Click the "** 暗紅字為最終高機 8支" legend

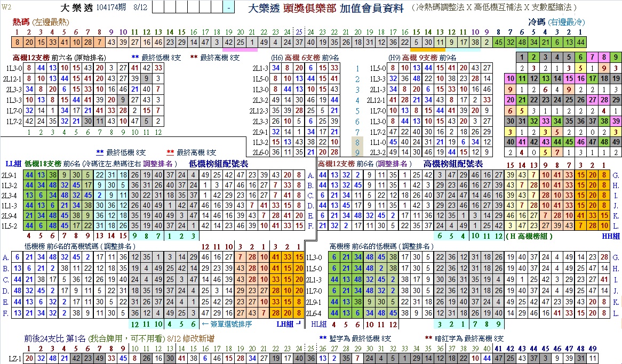pos(464,338)
